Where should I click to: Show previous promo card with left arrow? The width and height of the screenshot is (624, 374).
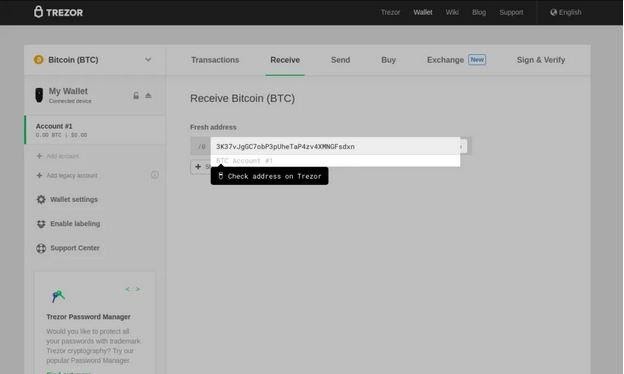click(x=127, y=289)
